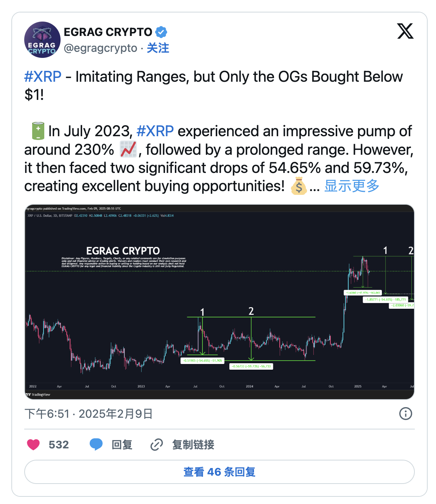436x504 pixels.
Task: Follow the account via 关注
Action: point(158,48)
